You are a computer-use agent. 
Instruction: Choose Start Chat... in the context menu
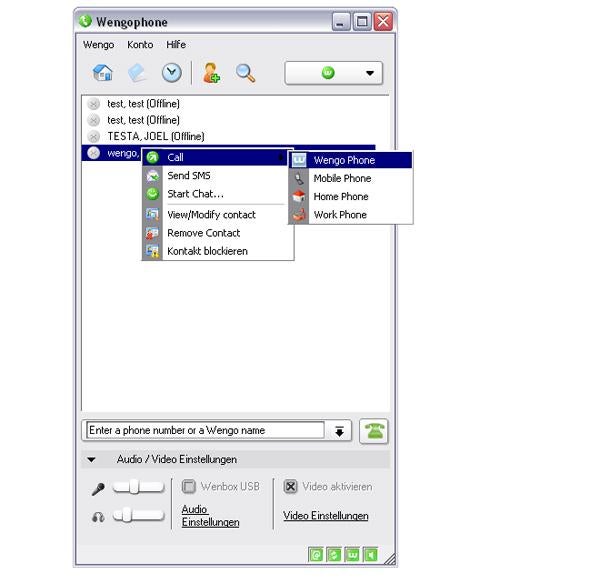[x=218, y=194]
